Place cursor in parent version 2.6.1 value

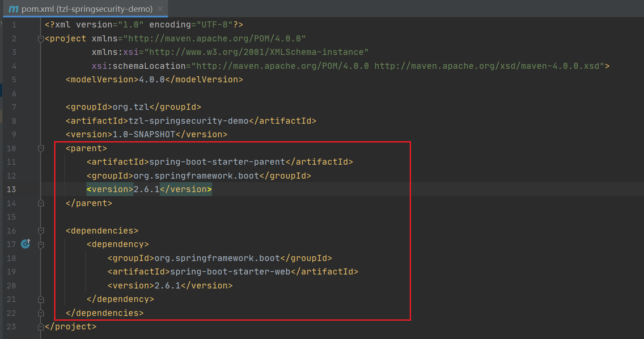coord(146,189)
